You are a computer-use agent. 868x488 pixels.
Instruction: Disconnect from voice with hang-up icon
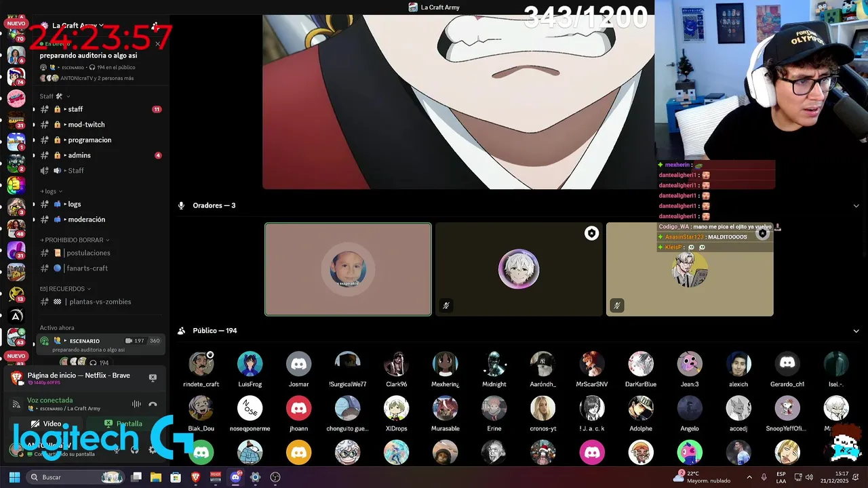click(x=153, y=404)
